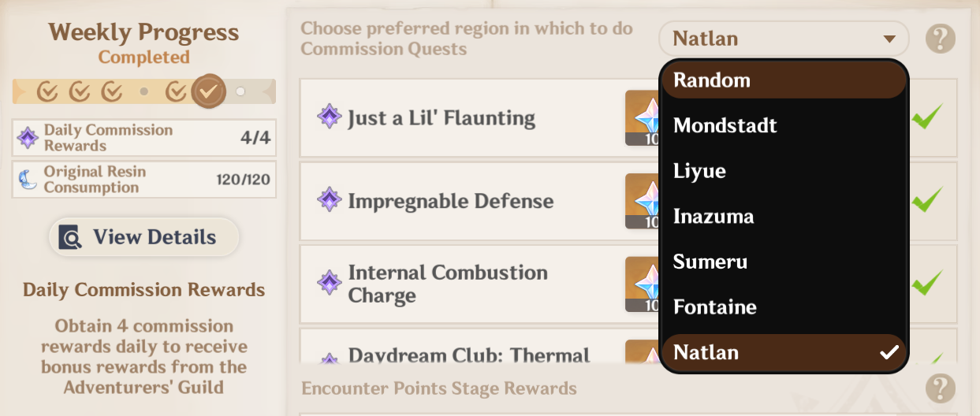Click the green checkmark for Impregnable Defense

coord(927,200)
